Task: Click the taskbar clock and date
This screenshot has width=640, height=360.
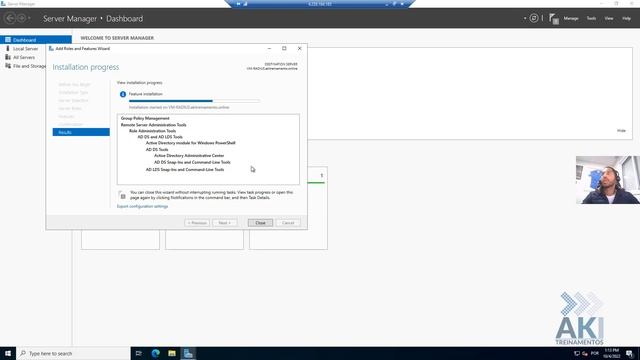Action: (611, 353)
